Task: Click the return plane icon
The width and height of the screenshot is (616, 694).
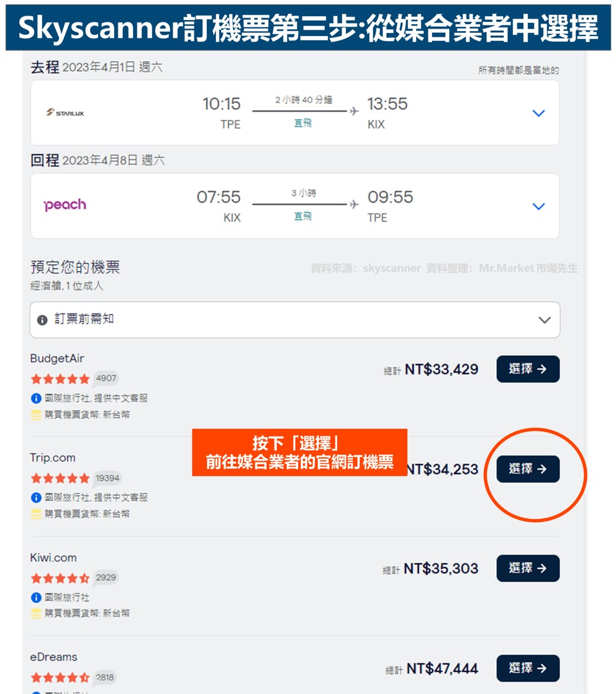Action: point(355,204)
